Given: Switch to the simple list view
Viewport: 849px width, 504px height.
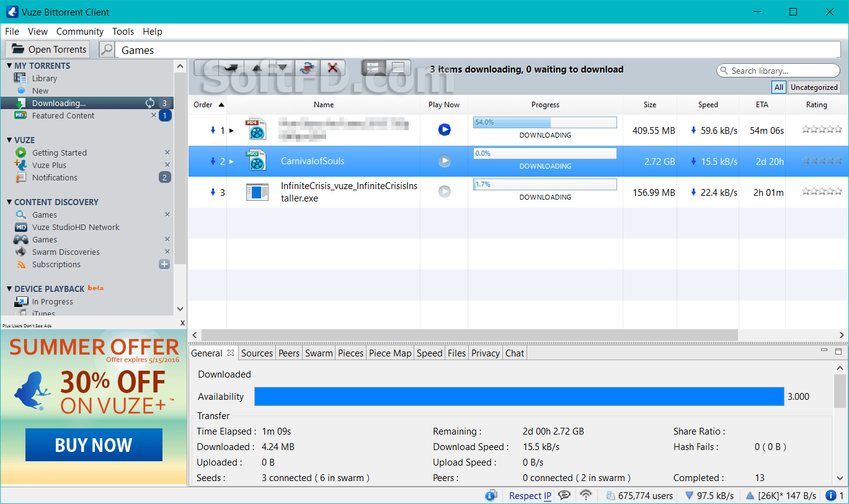Looking at the screenshot, I should click(398, 68).
